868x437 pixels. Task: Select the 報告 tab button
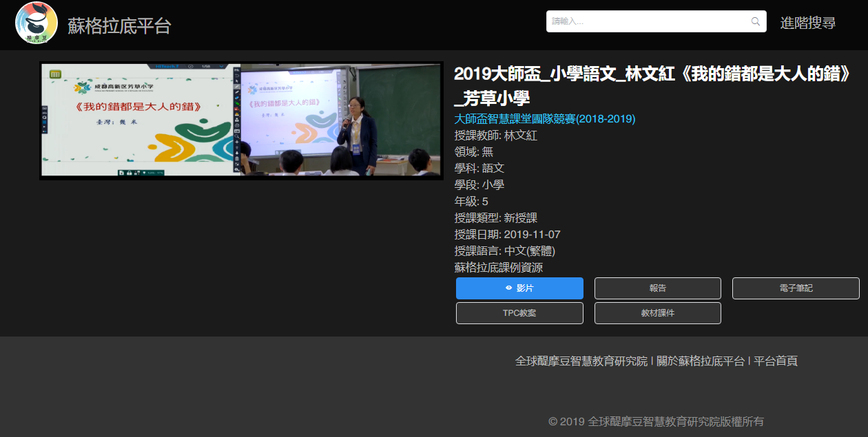[x=657, y=288]
